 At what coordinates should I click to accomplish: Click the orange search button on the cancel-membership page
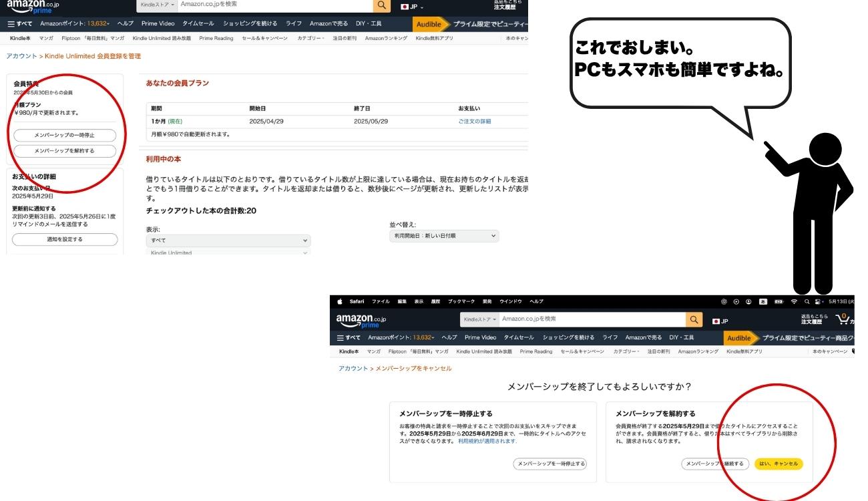pyautogui.click(x=694, y=319)
